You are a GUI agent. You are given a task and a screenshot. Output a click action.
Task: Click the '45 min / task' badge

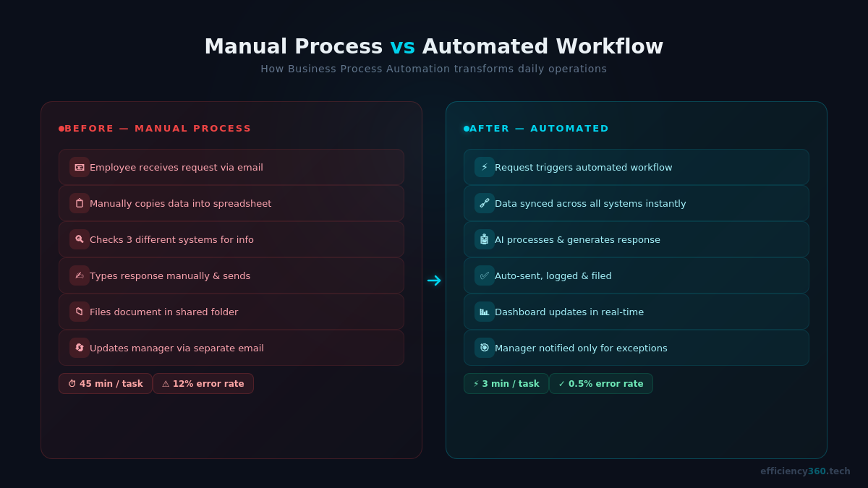click(106, 383)
